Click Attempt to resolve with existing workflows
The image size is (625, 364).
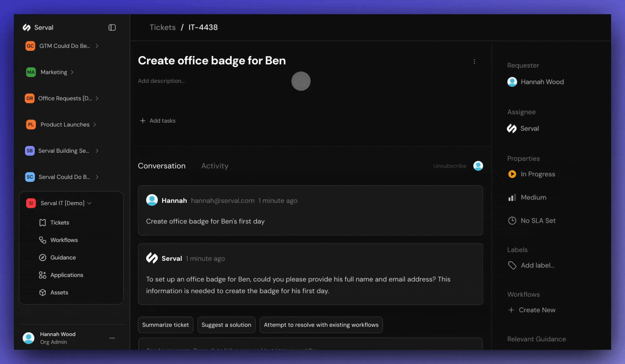point(321,325)
